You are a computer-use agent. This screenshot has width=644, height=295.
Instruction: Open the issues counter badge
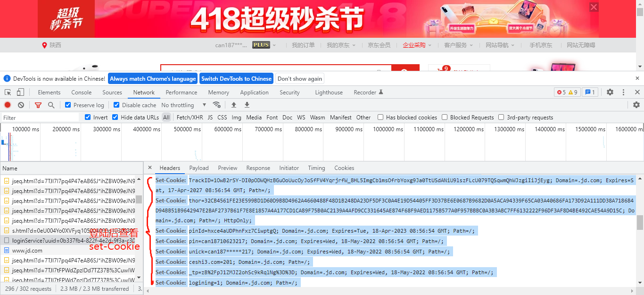click(590, 92)
